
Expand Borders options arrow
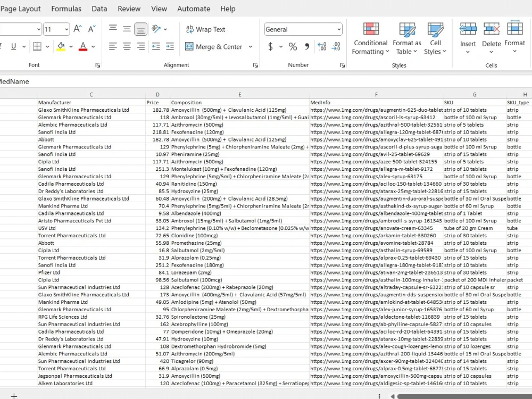47,46
